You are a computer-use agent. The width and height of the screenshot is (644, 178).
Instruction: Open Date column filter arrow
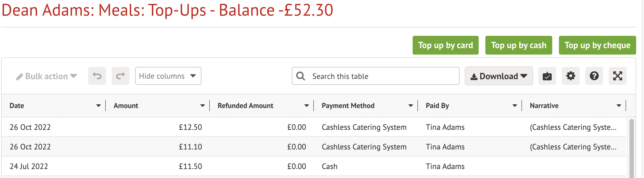98,106
